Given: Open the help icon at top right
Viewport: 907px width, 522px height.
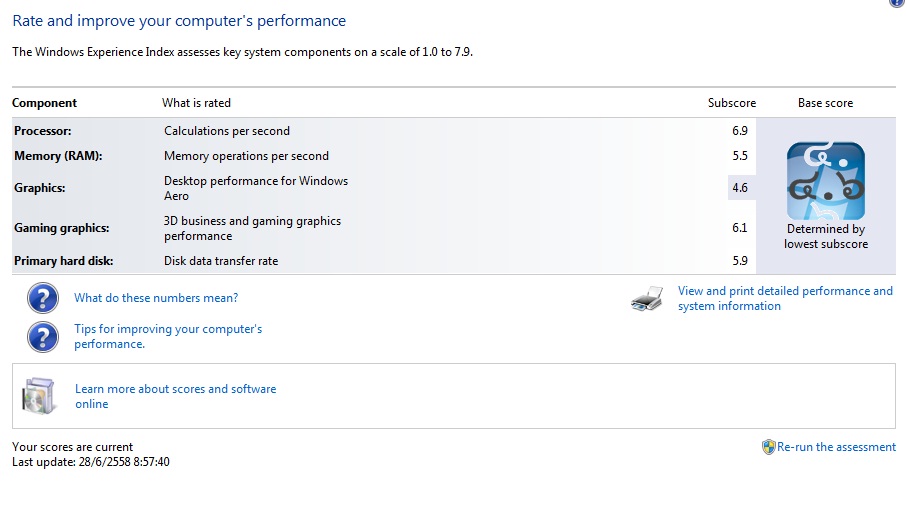Looking at the screenshot, I should (898, 3).
